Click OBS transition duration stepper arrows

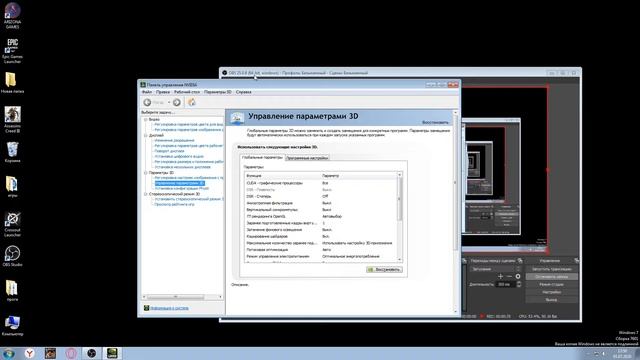pyautogui.click(x=519, y=284)
